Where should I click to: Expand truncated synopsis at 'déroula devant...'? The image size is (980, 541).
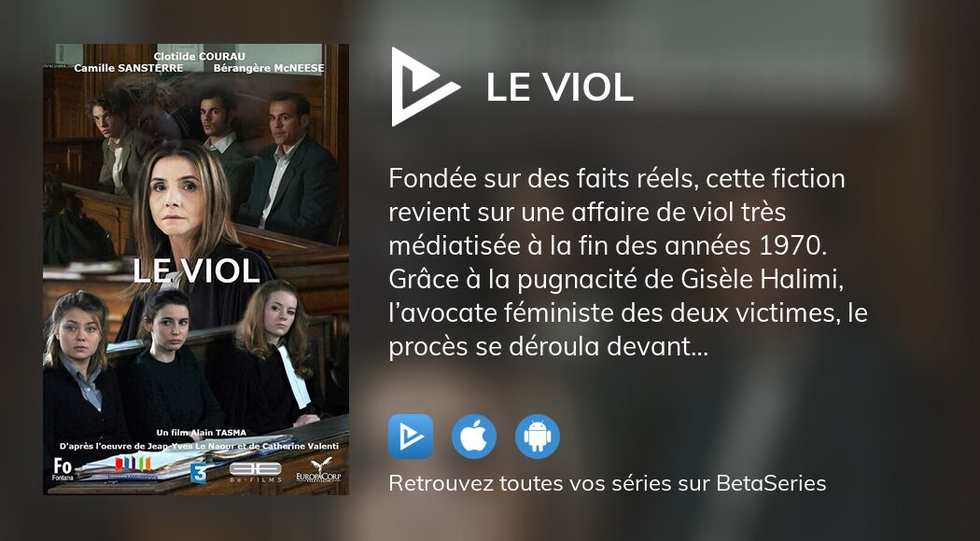(x=609, y=347)
